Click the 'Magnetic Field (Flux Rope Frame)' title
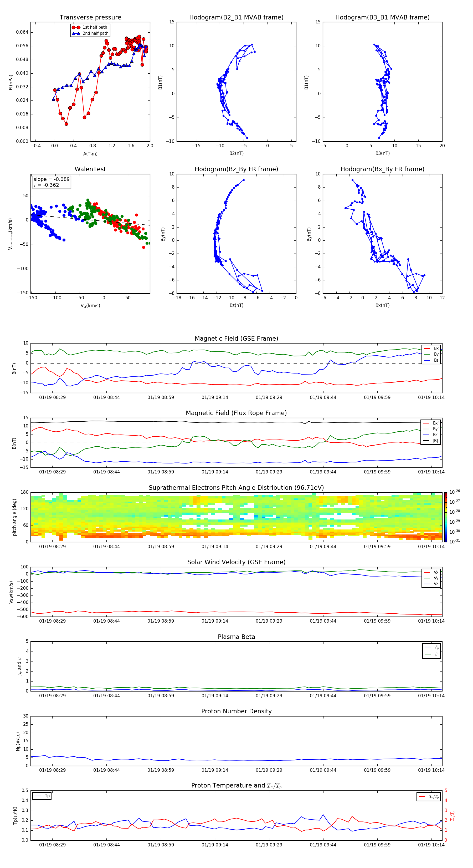 236,413
